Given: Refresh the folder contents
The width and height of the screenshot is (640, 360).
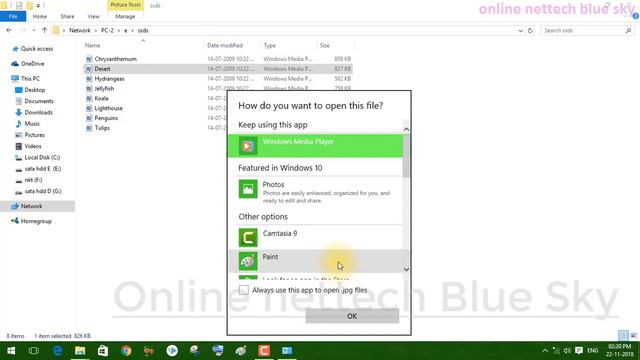Looking at the screenshot, I should [530, 31].
